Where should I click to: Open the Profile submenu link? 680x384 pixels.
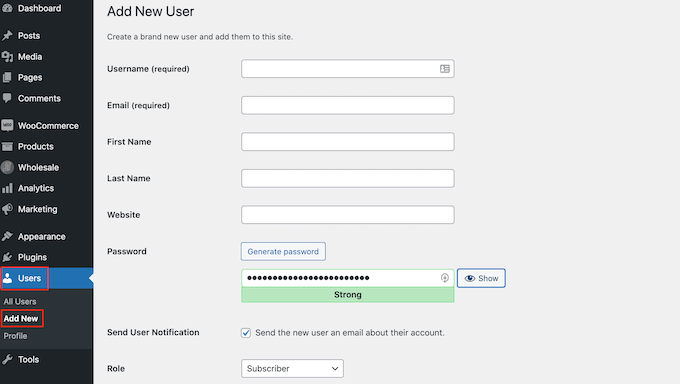(15, 336)
